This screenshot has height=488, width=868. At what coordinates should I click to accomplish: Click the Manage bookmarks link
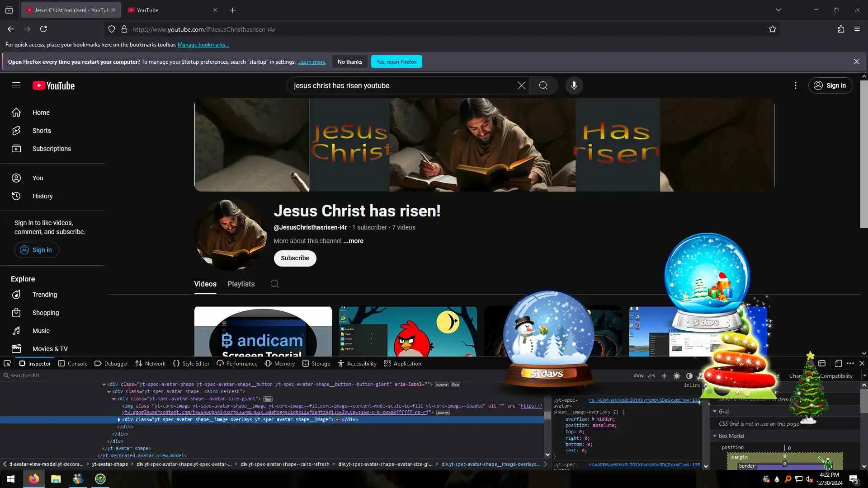click(203, 45)
